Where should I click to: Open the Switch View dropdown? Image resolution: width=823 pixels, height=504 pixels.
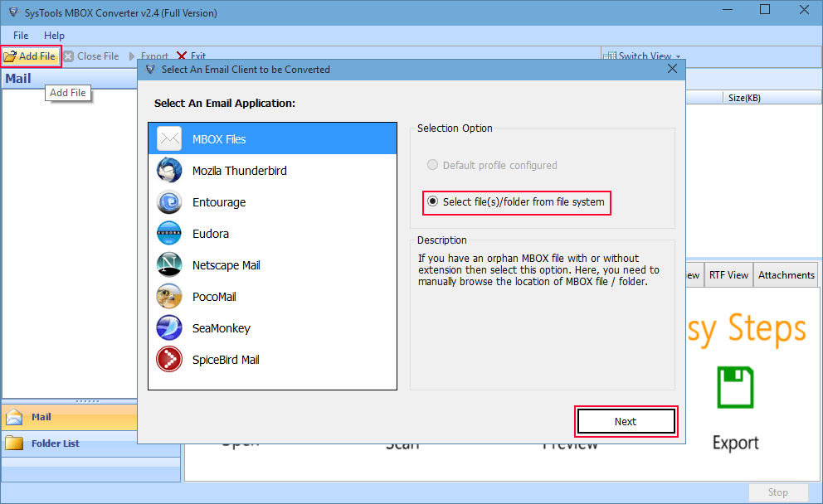642,56
